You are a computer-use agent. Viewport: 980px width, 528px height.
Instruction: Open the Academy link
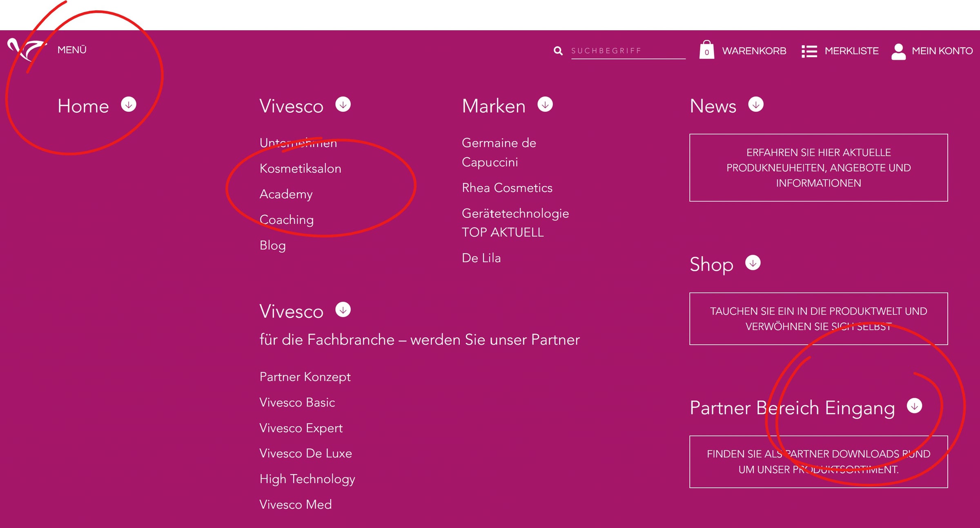coord(286,194)
